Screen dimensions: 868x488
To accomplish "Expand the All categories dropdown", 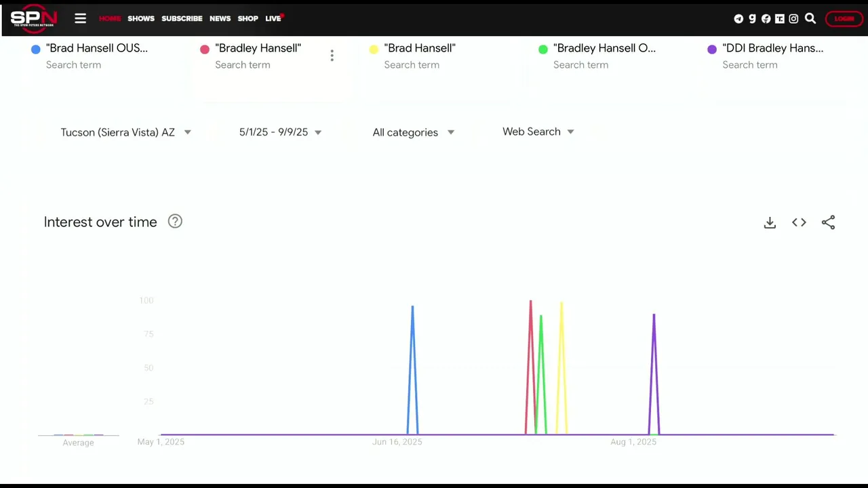I will point(413,132).
